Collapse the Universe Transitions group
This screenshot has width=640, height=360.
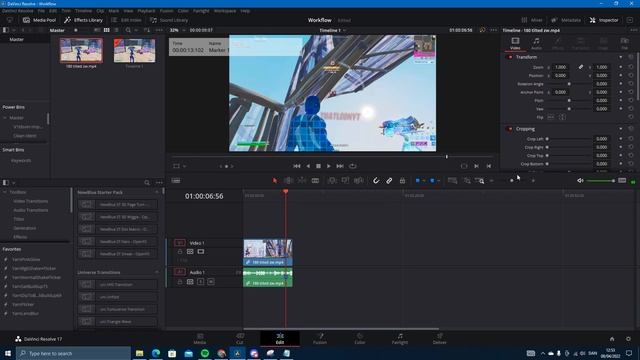(157, 272)
